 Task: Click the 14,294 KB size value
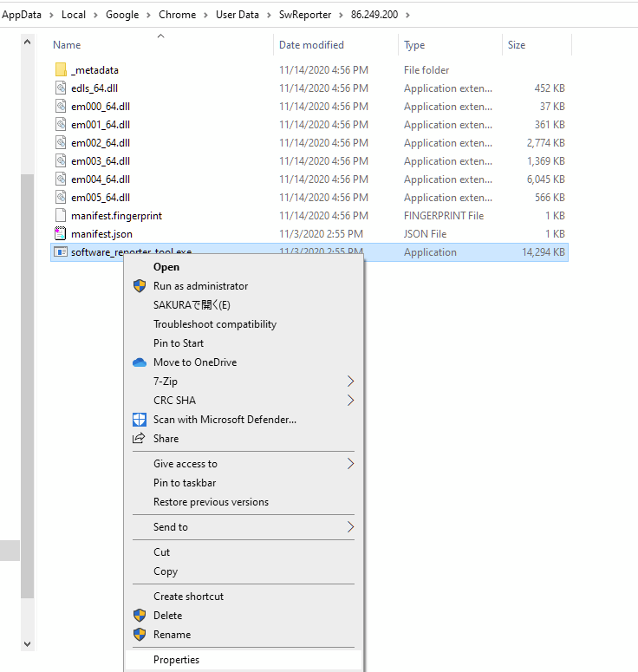click(544, 252)
